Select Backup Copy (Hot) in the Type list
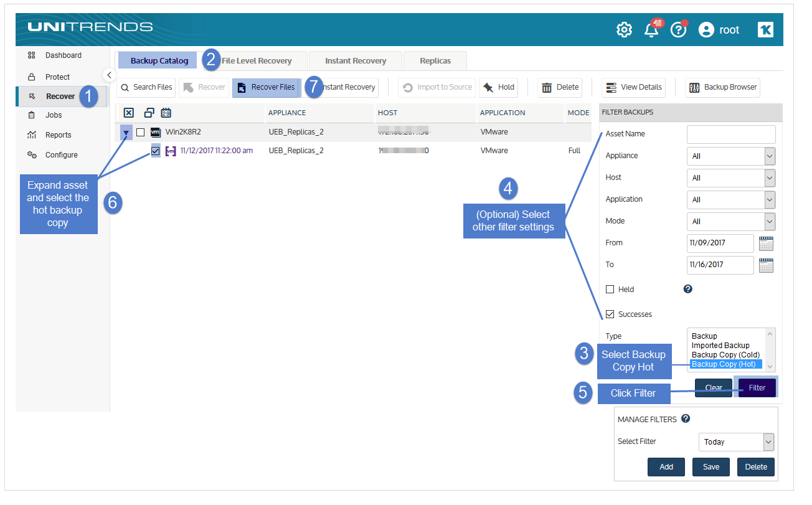 726,364
